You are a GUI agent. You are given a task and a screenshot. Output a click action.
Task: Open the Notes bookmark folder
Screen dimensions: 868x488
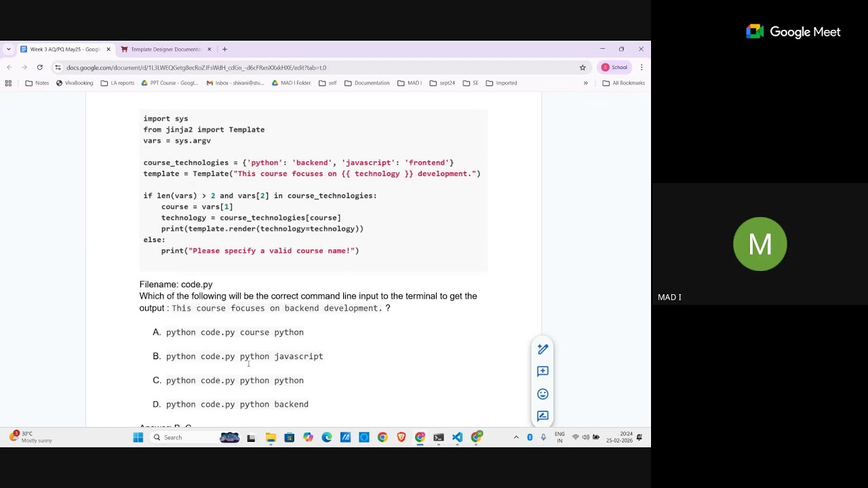37,83
